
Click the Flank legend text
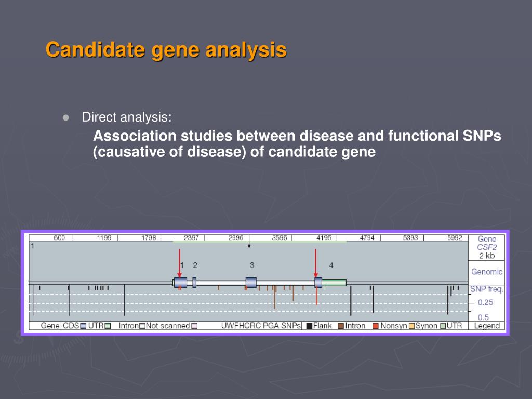(x=322, y=326)
